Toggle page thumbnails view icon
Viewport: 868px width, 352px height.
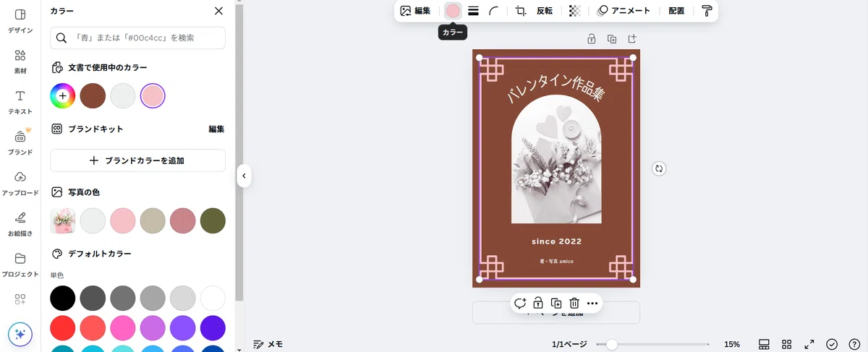(x=764, y=344)
